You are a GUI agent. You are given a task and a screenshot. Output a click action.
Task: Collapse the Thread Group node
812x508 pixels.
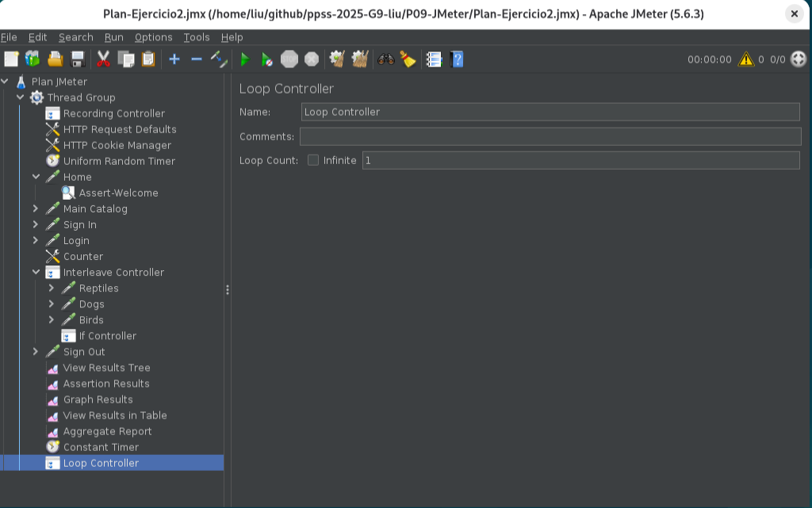click(20, 97)
